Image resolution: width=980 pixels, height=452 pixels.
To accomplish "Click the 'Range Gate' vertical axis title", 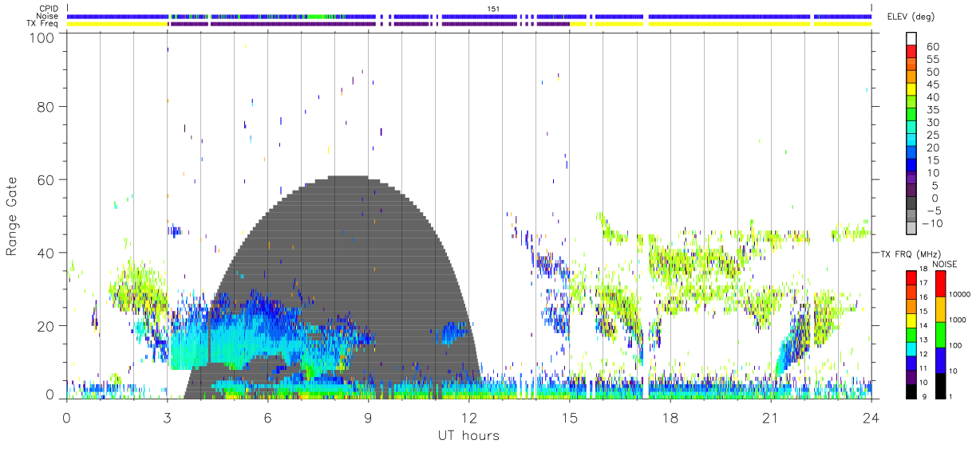I will [13, 217].
